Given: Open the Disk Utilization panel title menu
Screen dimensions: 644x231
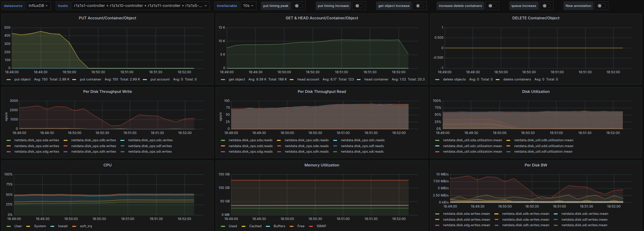Looking at the screenshot, I should click(535, 92).
